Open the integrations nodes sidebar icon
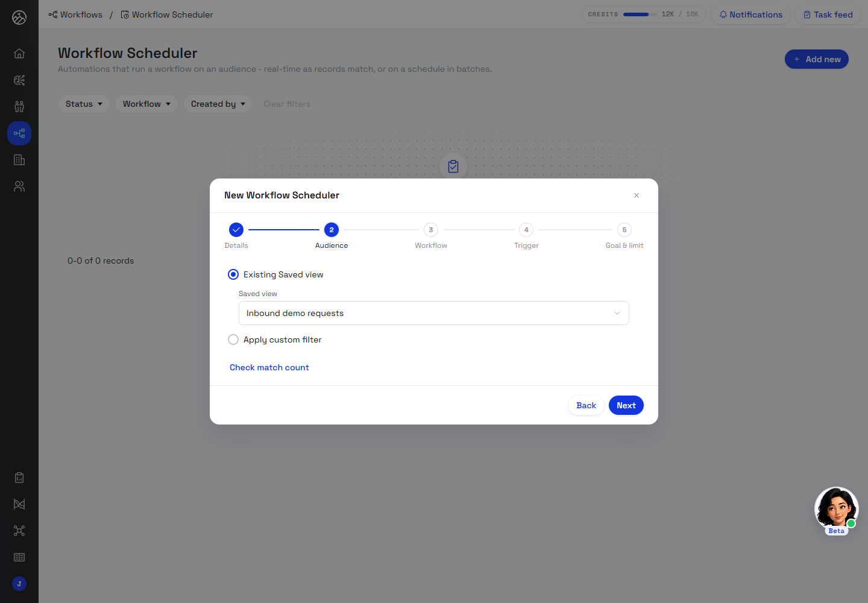Viewport: 868px width, 603px height. (19, 531)
